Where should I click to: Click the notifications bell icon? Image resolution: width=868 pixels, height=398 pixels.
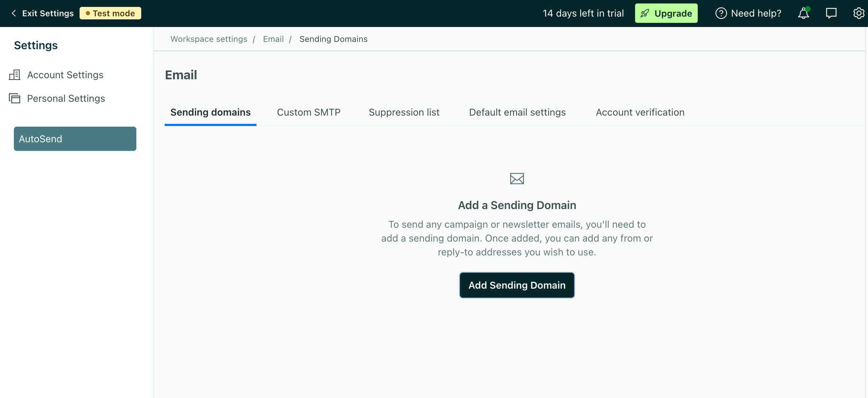coord(803,13)
